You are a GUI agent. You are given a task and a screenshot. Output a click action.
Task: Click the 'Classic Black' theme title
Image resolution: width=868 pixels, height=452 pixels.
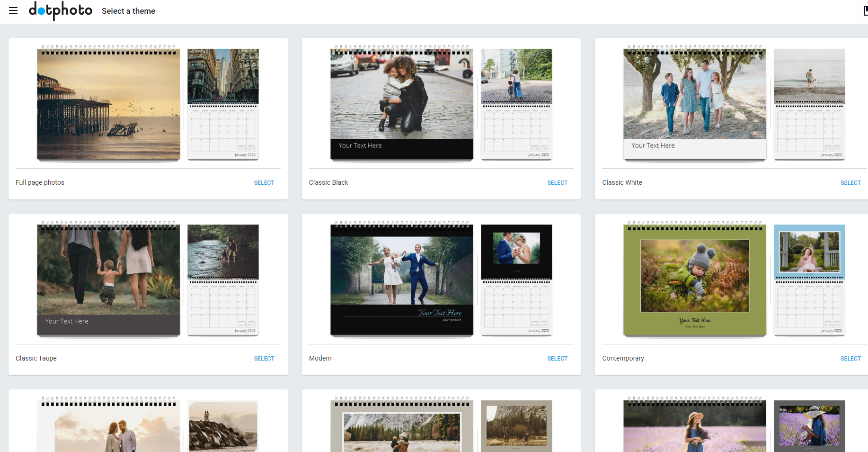(328, 182)
